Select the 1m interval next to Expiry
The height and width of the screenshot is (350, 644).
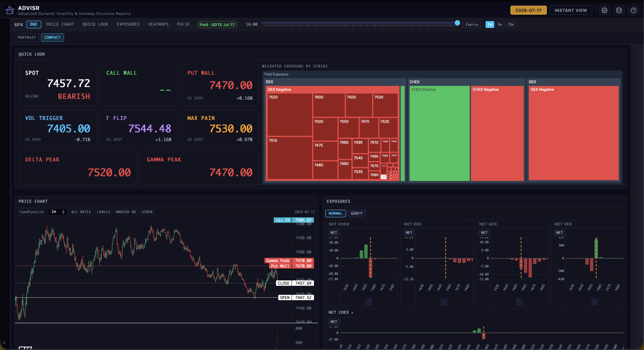tap(490, 24)
